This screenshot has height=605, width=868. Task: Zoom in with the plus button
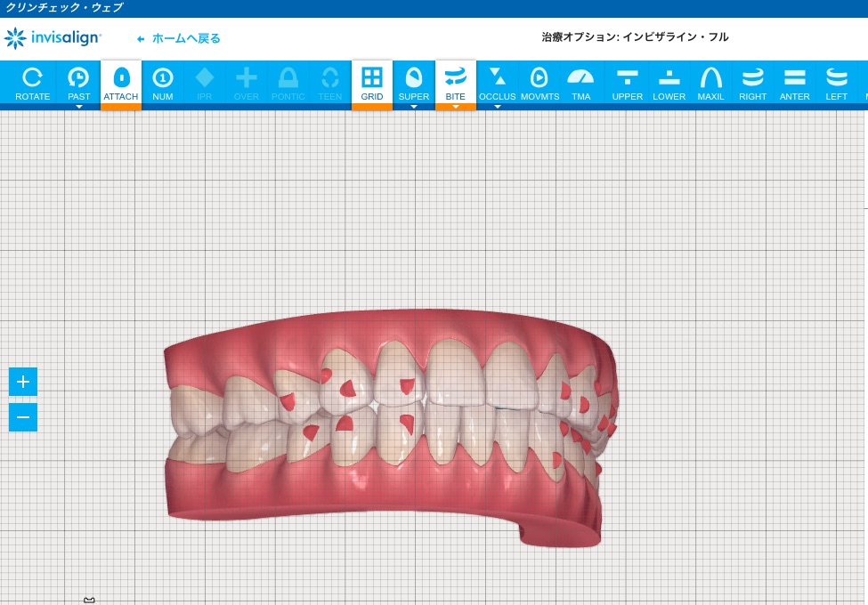[x=22, y=382]
